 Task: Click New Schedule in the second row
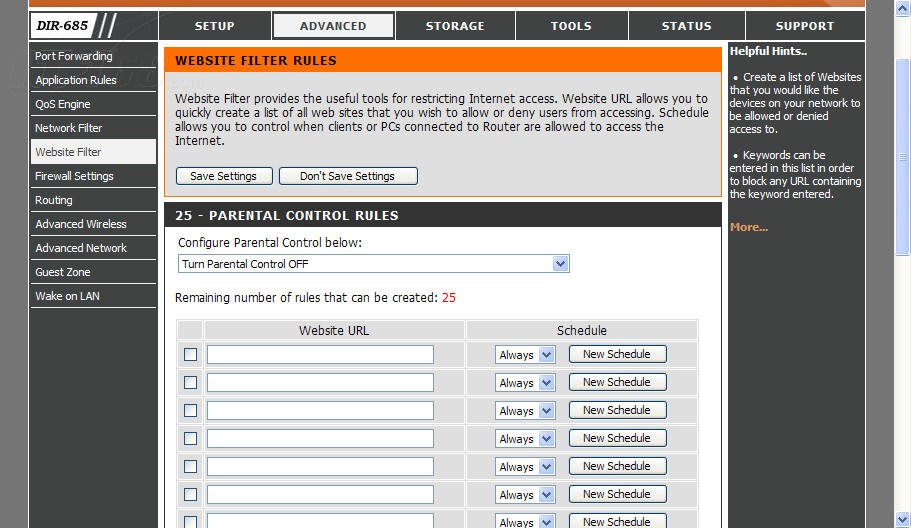617,382
